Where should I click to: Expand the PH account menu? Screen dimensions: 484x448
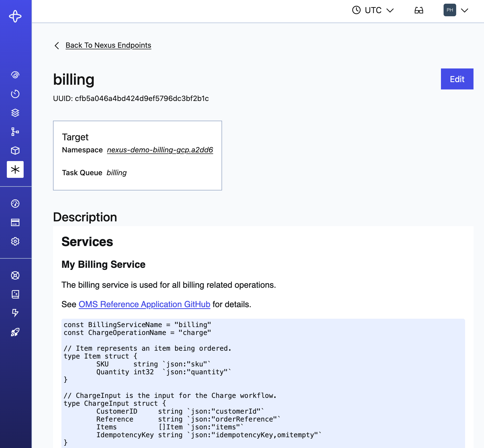[x=457, y=10]
